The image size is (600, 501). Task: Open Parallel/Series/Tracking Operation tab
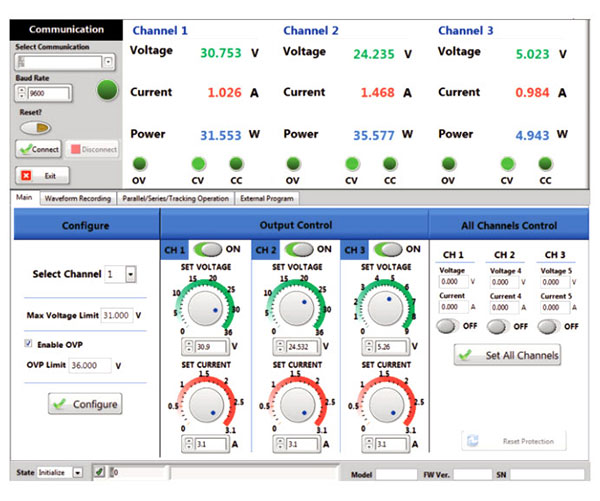click(175, 198)
